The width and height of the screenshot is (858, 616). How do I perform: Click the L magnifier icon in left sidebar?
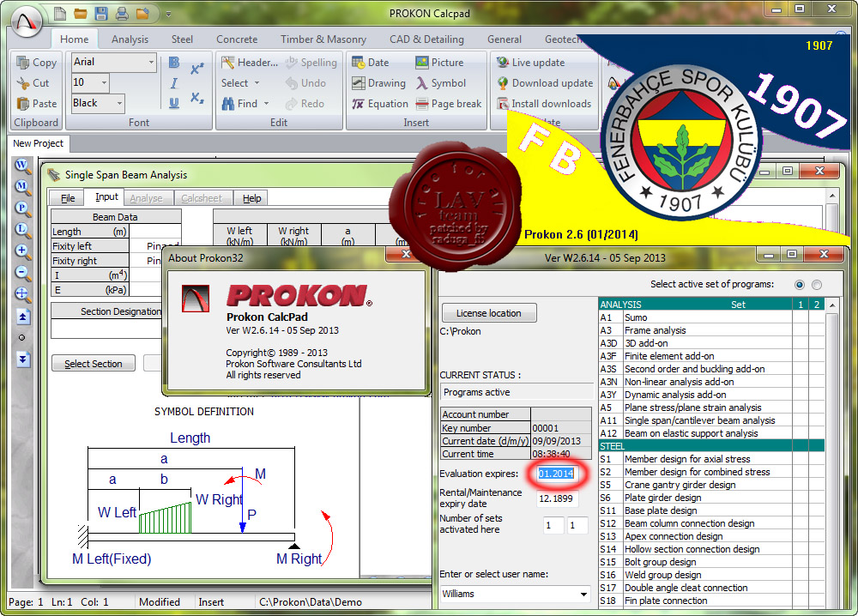[x=22, y=230]
